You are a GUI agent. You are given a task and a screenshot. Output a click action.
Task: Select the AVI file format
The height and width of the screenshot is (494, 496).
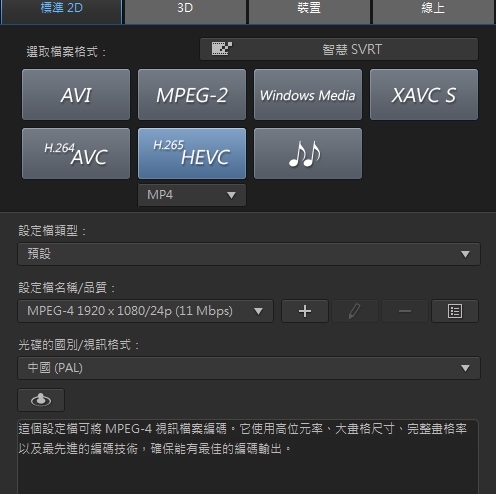[x=76, y=95]
